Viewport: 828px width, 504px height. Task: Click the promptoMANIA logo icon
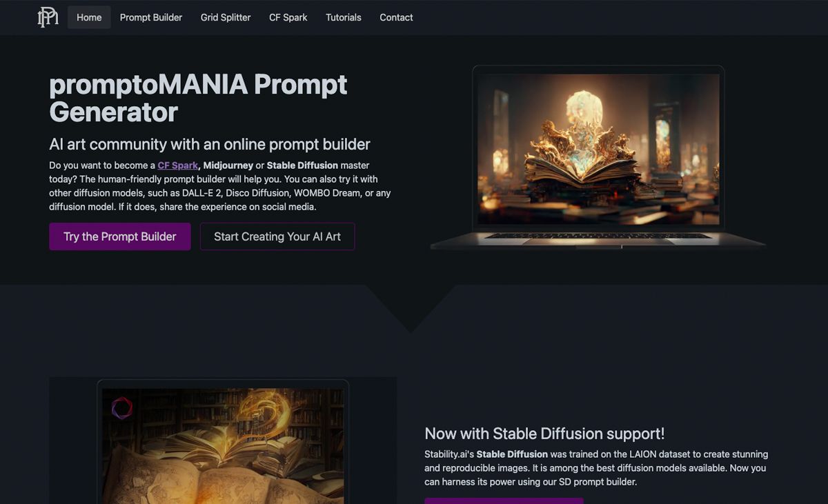[48, 17]
